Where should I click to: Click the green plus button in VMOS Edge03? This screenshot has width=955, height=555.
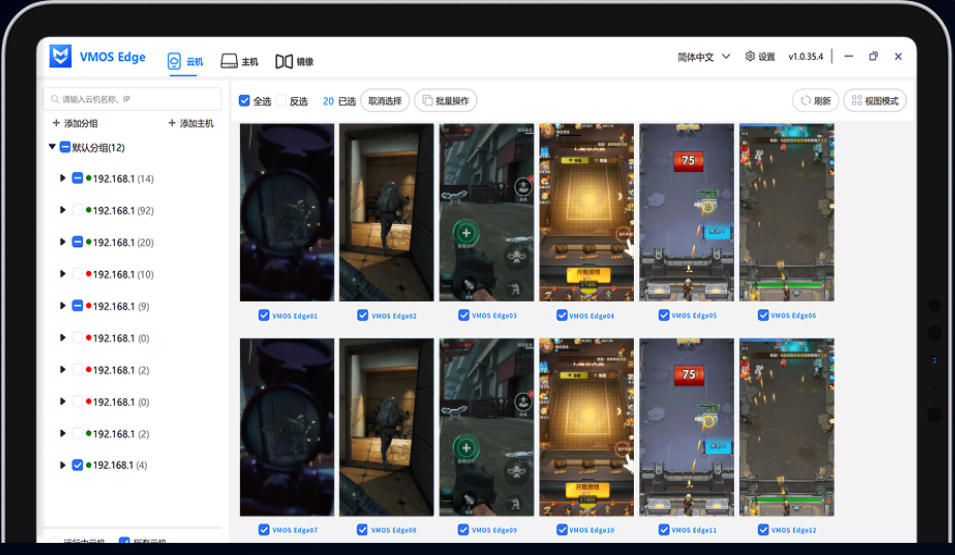click(466, 233)
